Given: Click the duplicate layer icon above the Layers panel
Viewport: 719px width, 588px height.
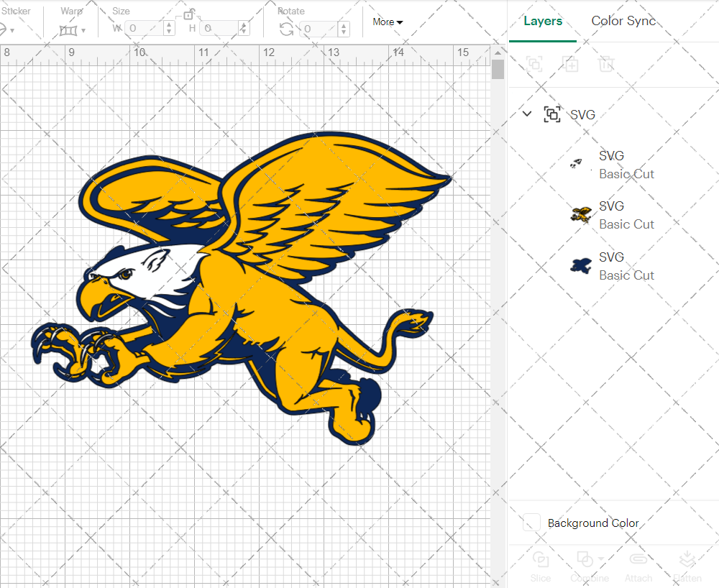Looking at the screenshot, I should click(571, 64).
